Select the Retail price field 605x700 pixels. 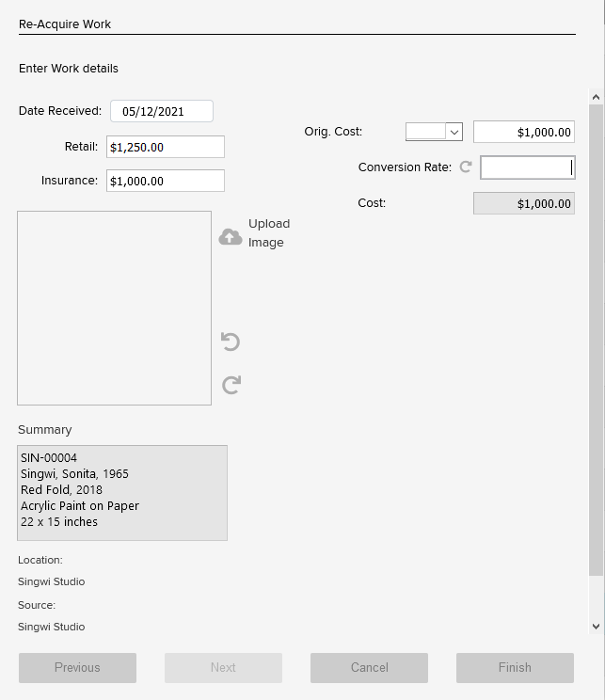point(165,147)
